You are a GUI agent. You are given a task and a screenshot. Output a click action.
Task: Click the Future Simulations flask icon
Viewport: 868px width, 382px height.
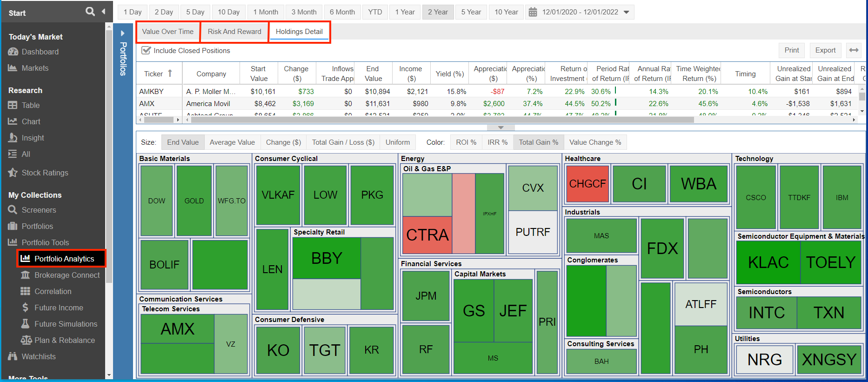coord(25,323)
